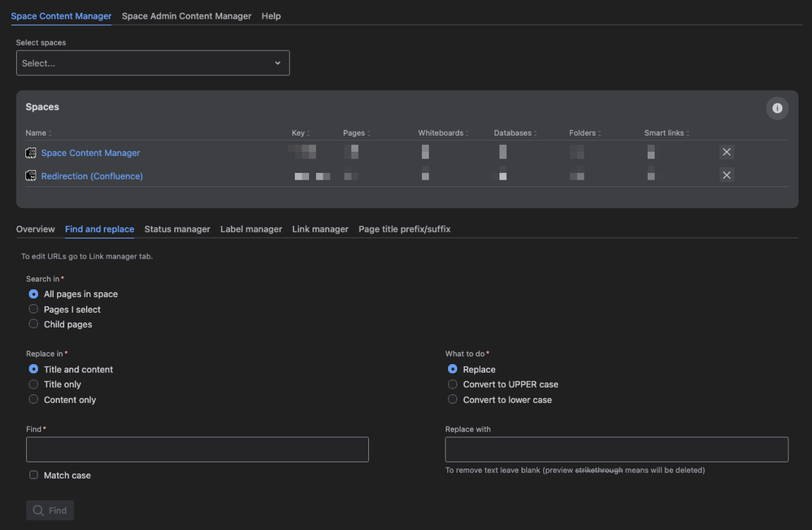This screenshot has width=812, height=530.
Task: Select Title and content radio
Action: tap(33, 369)
